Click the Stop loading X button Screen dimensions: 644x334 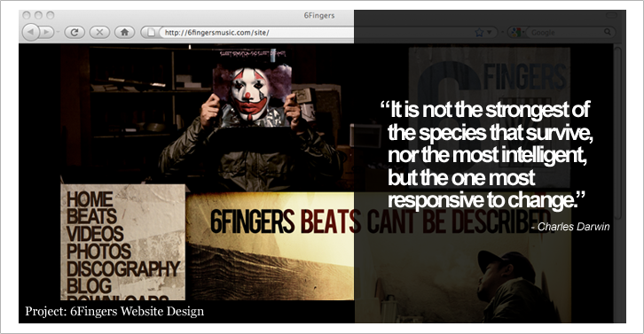(x=99, y=32)
